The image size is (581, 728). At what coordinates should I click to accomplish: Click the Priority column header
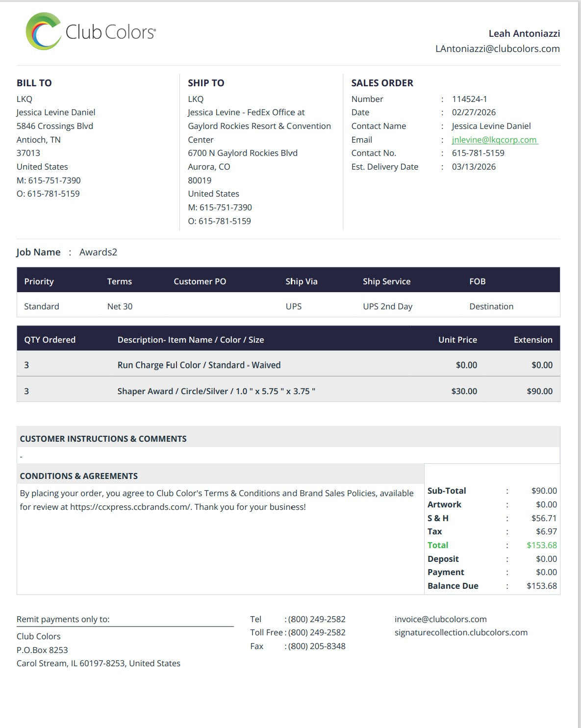coord(39,281)
